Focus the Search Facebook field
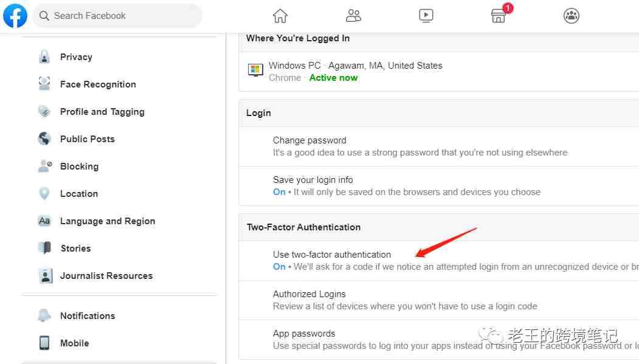The image size is (639, 364). (117, 16)
